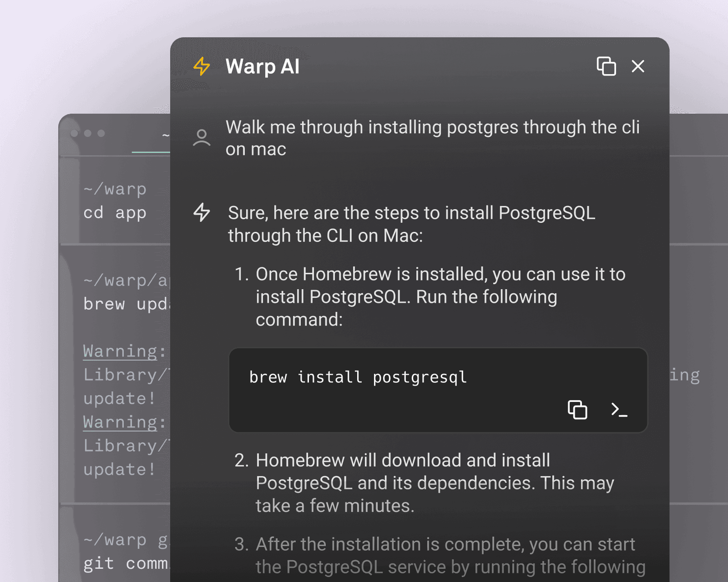The height and width of the screenshot is (582, 728).
Task: Click the "Warp AI" panel title
Action: click(263, 66)
